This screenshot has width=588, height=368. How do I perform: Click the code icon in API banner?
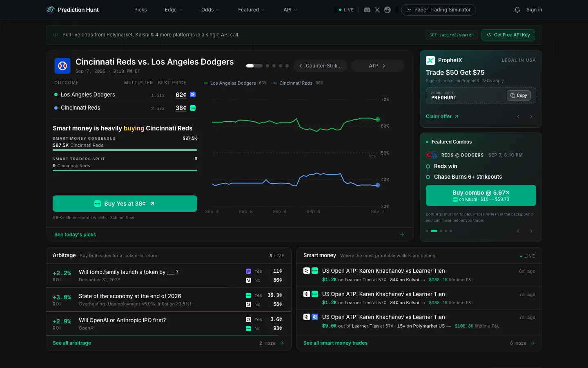coord(56,35)
